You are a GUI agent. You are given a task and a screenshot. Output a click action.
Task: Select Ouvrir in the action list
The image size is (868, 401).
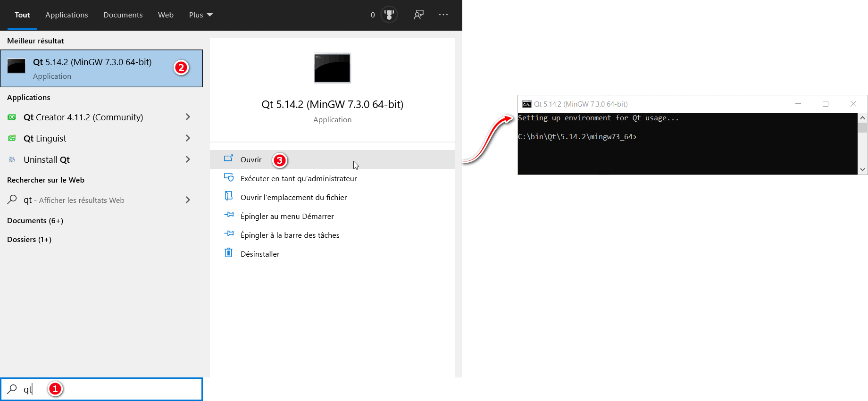coord(333,159)
